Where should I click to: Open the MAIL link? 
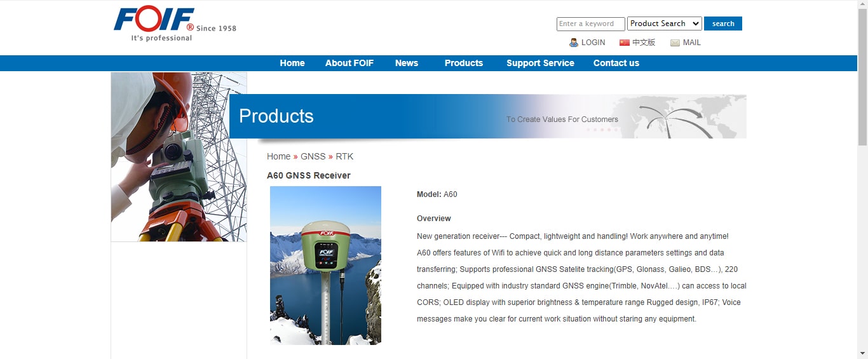[692, 43]
